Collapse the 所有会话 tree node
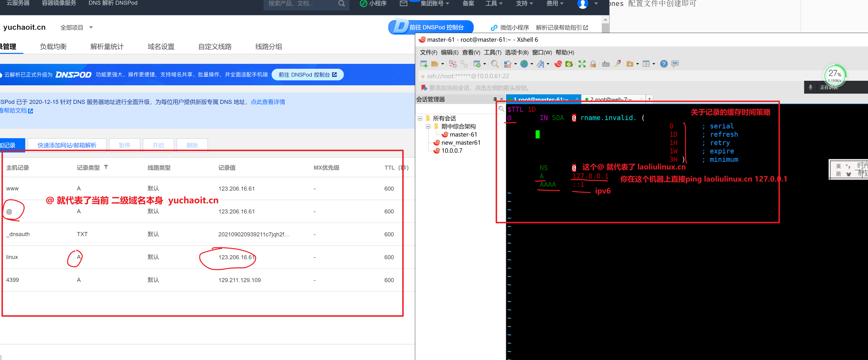Screen dimensions: 868x360 pos(420,118)
